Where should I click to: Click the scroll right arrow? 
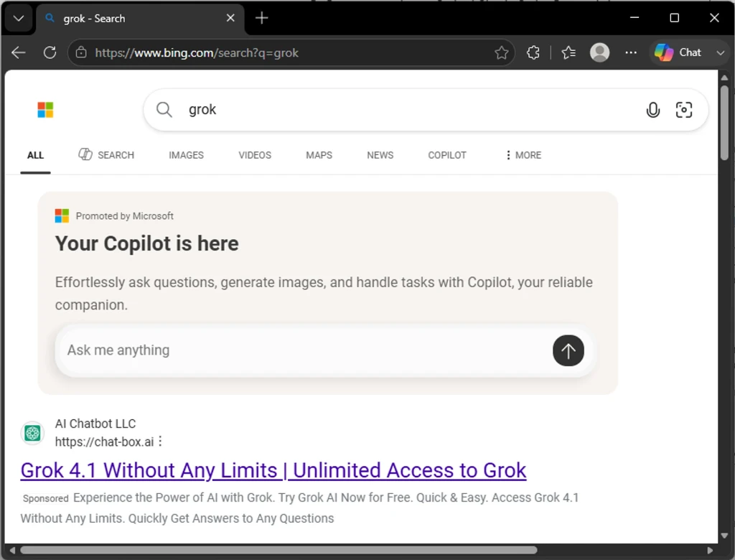tap(710, 550)
